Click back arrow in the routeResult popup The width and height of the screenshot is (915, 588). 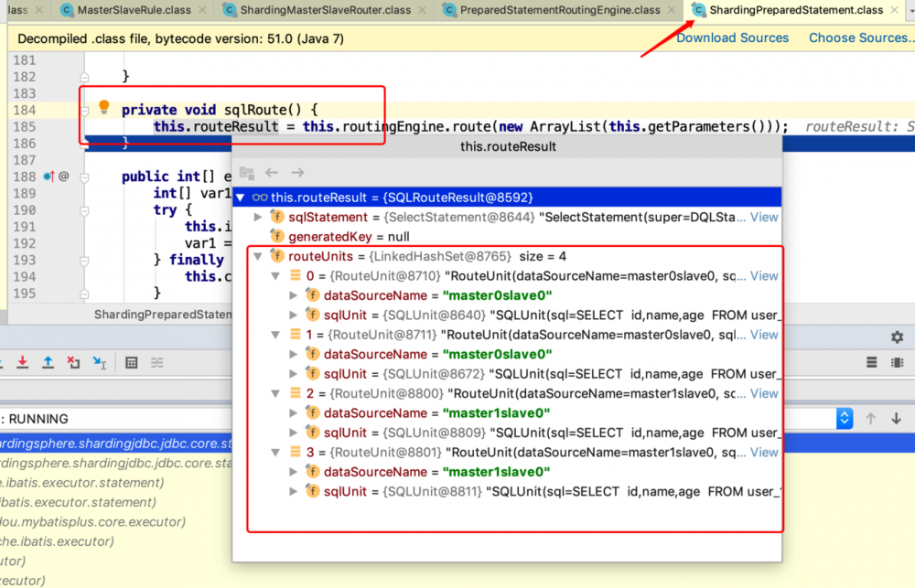click(272, 173)
